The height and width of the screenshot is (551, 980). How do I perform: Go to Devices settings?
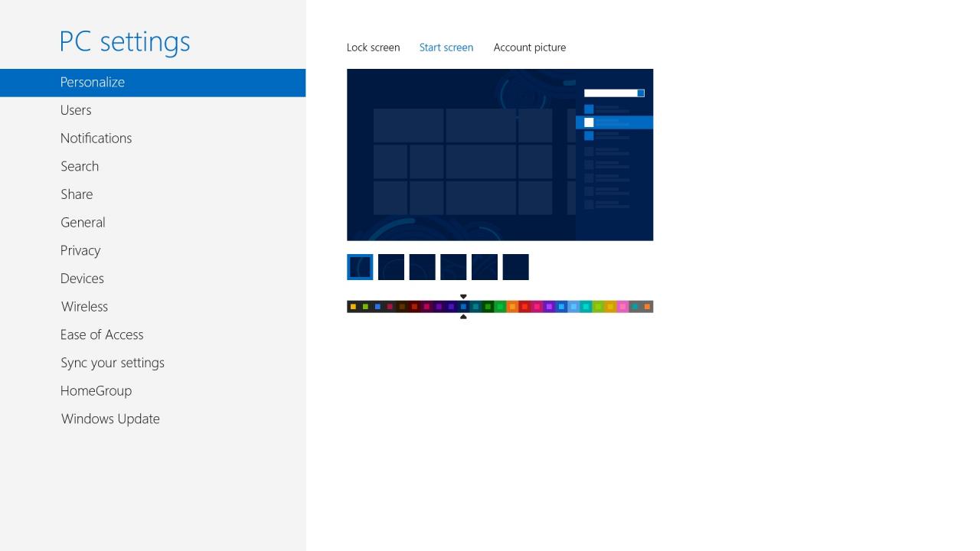82,279
